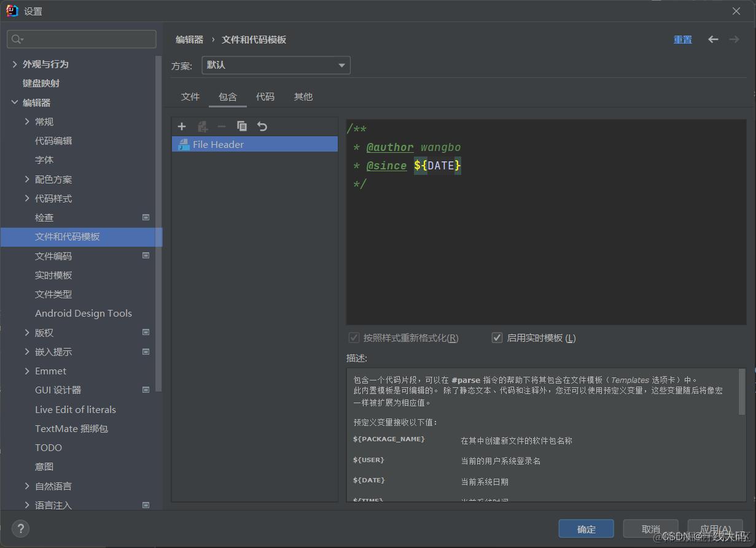This screenshot has height=548, width=756.
Task: Click the create child template file icon
Action: 202,126
